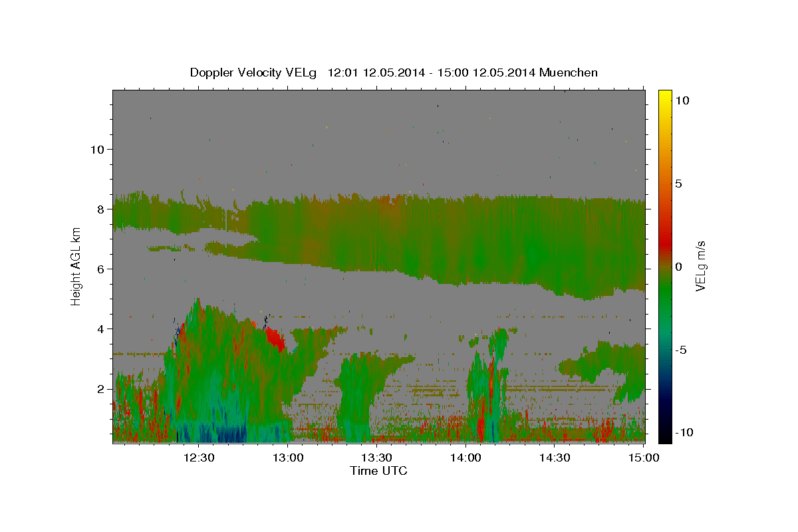Image resolution: width=798 pixels, height=532 pixels.
Task: Click the 'Muenchen' location text in the title
Action: coord(569,72)
